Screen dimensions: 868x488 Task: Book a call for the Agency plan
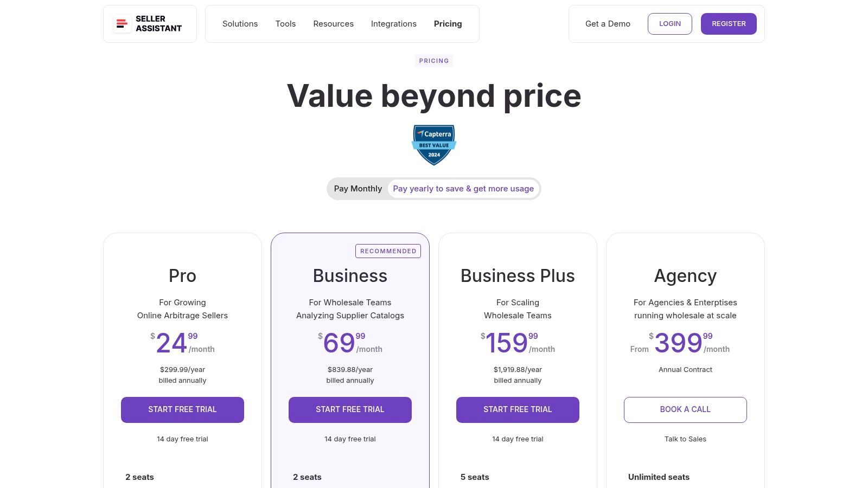(x=685, y=409)
